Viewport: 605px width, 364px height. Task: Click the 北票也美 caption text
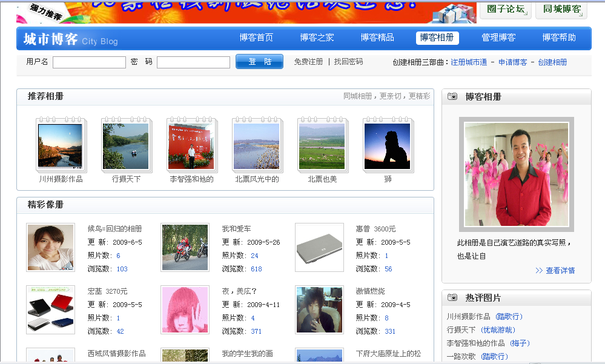point(322,179)
